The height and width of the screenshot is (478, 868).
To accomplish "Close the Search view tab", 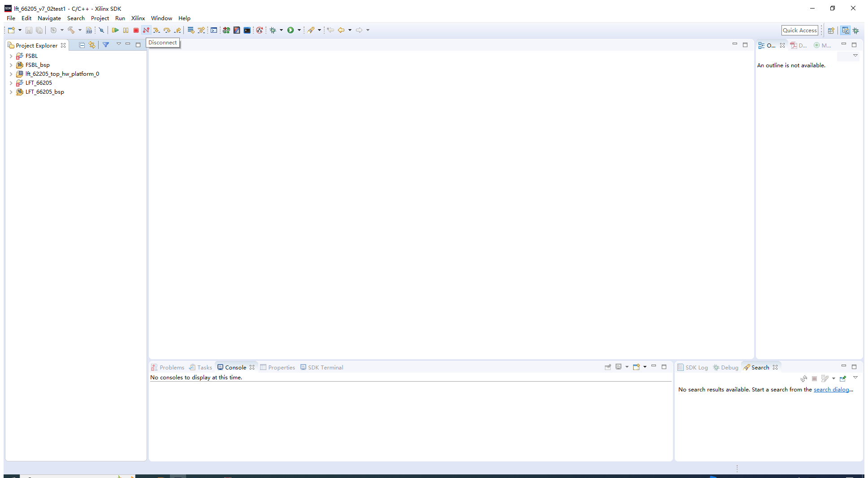I will point(775,367).
